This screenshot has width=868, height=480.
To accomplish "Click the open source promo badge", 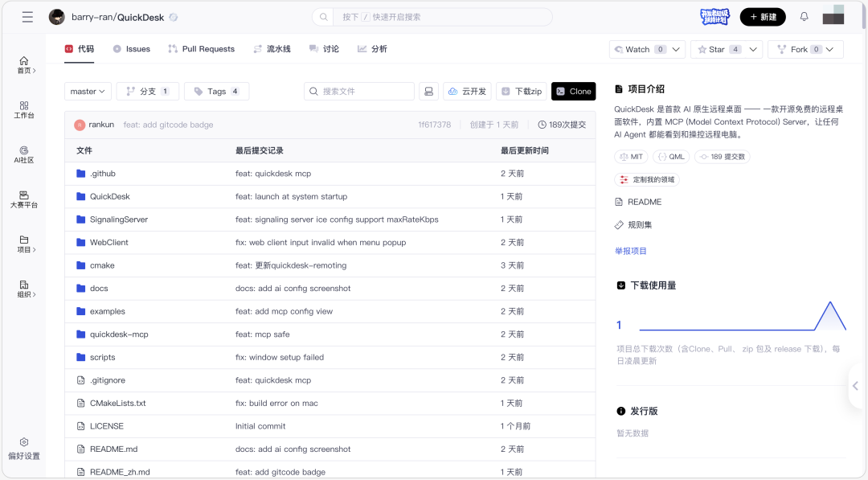I will (x=714, y=17).
